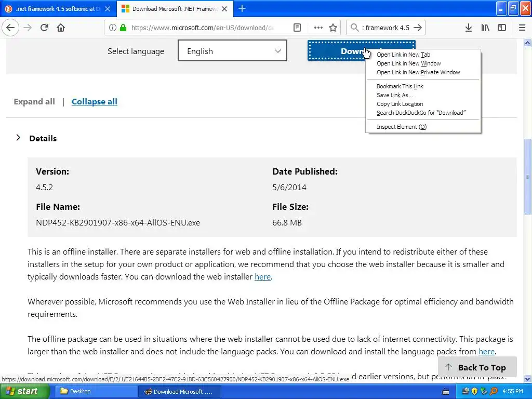Image resolution: width=532 pixels, height=399 pixels.
Task: Click the scrollbar up arrow
Action: coord(527,43)
